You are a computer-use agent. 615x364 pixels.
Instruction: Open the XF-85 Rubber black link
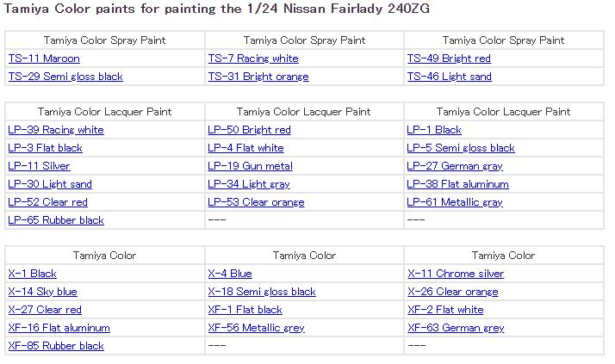pyautogui.click(x=56, y=346)
